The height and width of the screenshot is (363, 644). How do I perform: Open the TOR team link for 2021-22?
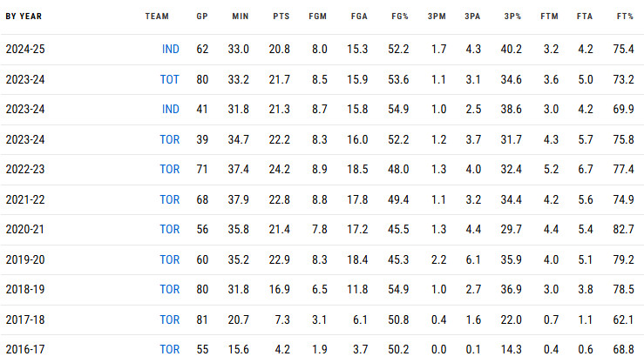(170, 199)
